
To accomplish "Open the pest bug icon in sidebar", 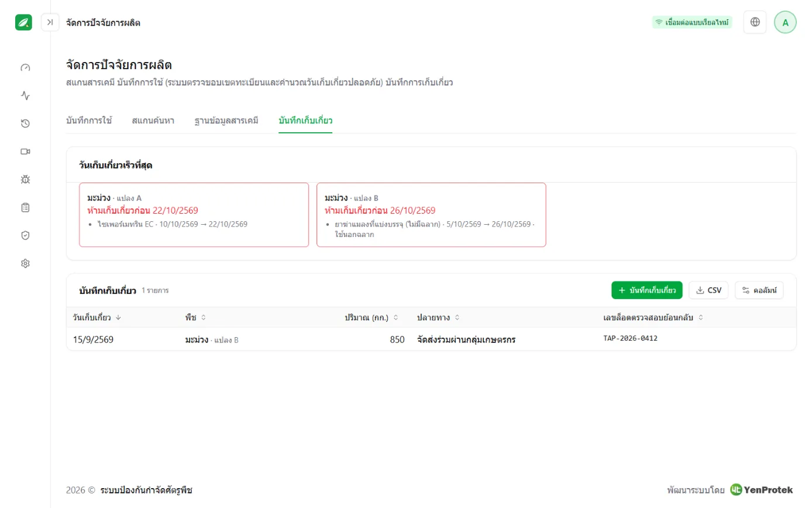I will [x=25, y=180].
